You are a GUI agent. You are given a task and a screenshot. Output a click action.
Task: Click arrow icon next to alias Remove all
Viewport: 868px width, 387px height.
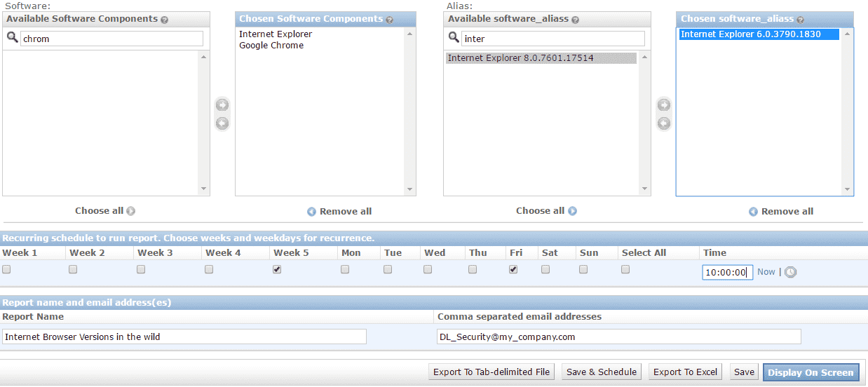(754, 212)
